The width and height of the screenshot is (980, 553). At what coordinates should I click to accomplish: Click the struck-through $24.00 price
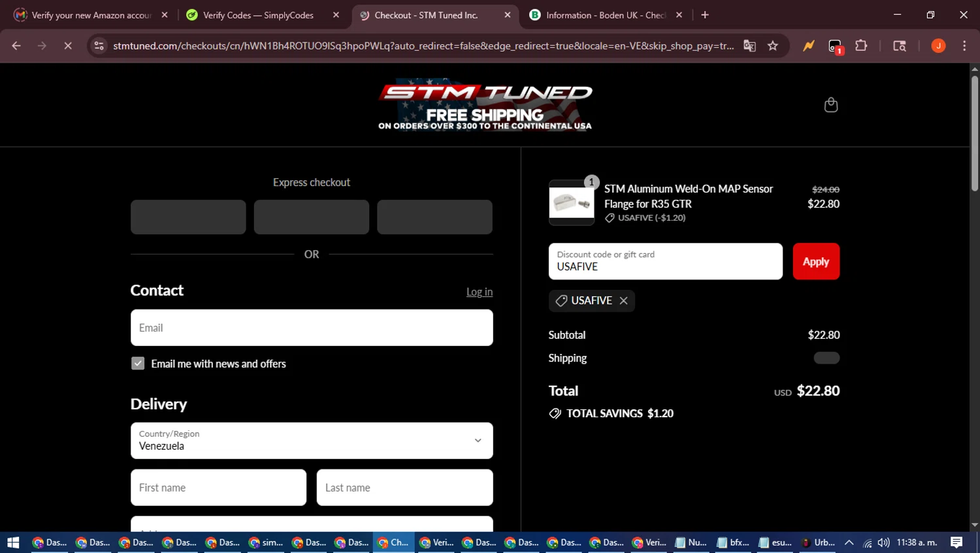point(826,189)
